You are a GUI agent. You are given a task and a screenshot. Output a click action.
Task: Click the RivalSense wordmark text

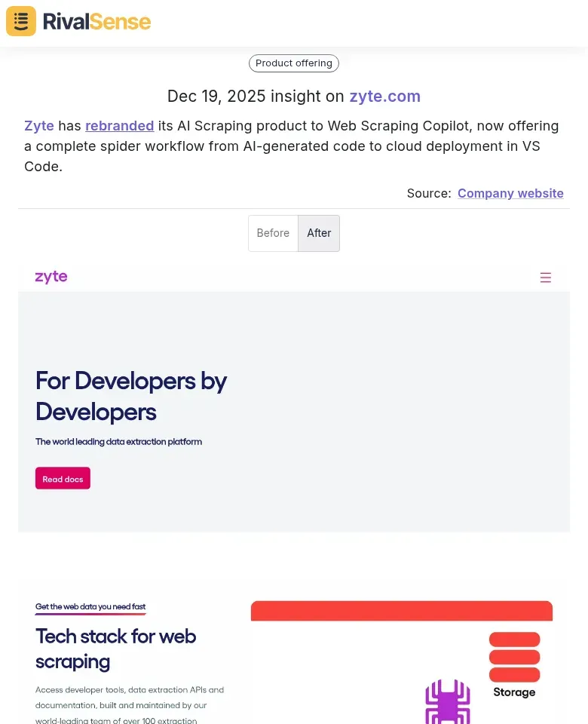pyautogui.click(x=96, y=22)
